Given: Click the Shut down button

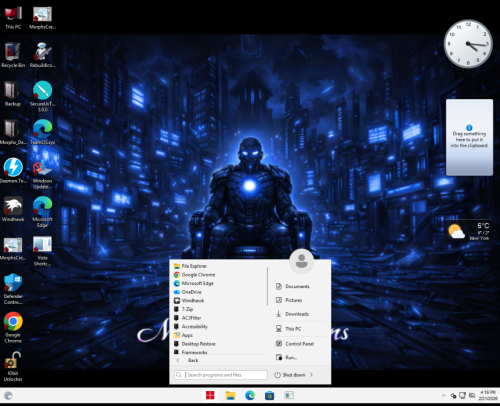Looking at the screenshot, I should click(x=290, y=375).
